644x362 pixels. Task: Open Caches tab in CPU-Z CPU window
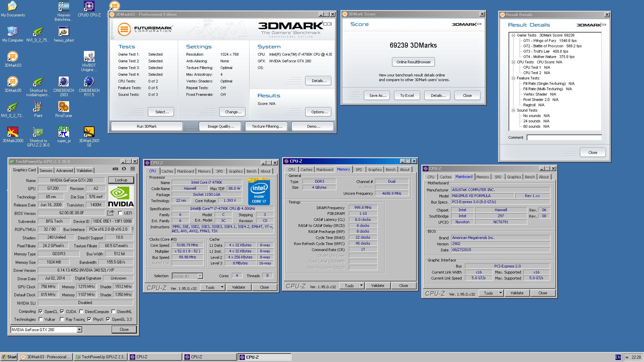[x=167, y=171]
